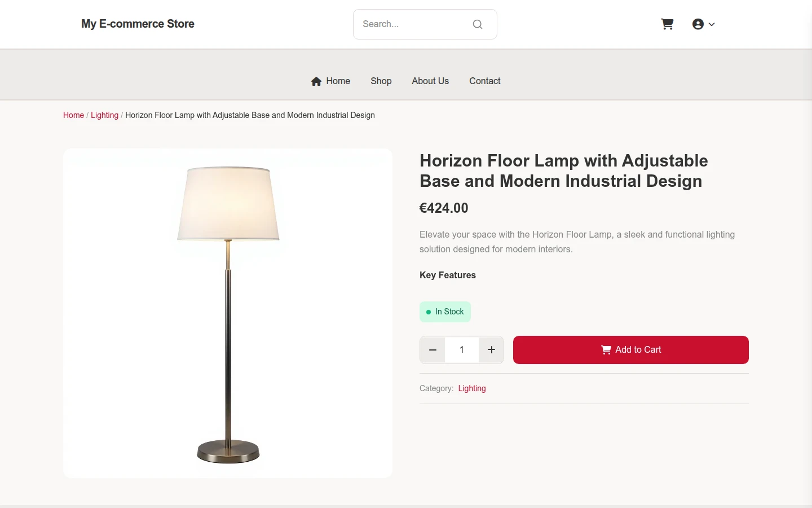Click the house icon beside Home
This screenshot has height=508, width=812.
click(x=316, y=81)
